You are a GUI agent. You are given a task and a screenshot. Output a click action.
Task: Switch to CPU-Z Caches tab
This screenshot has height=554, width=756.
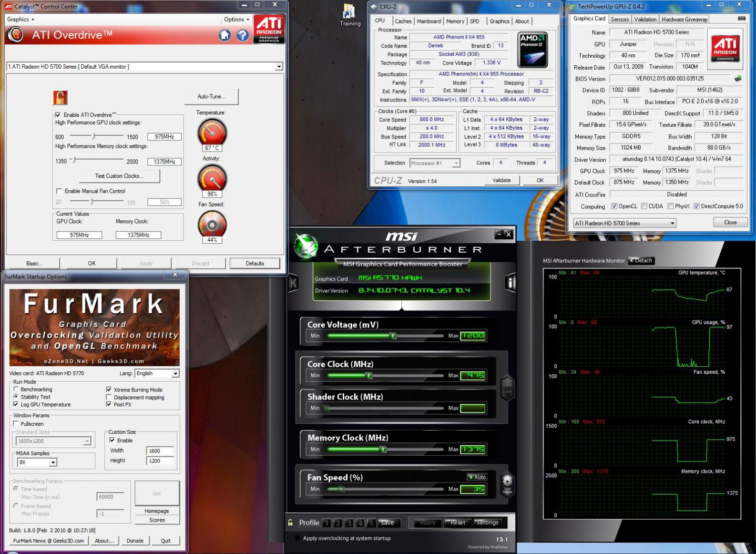[x=403, y=21]
